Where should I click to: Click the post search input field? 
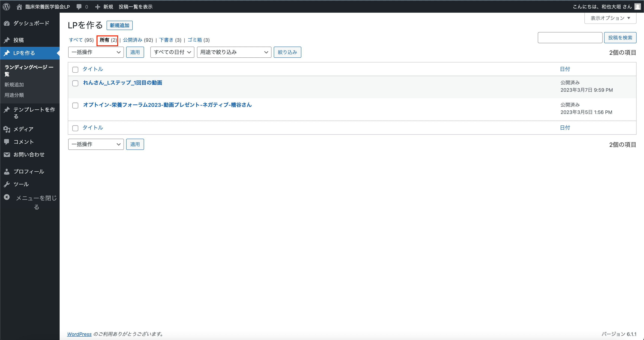tap(570, 38)
